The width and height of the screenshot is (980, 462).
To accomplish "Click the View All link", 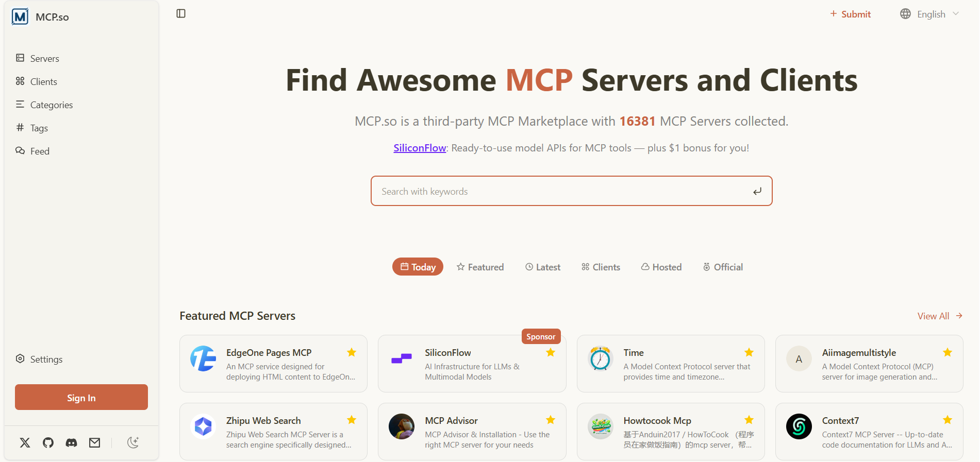I will pos(940,316).
